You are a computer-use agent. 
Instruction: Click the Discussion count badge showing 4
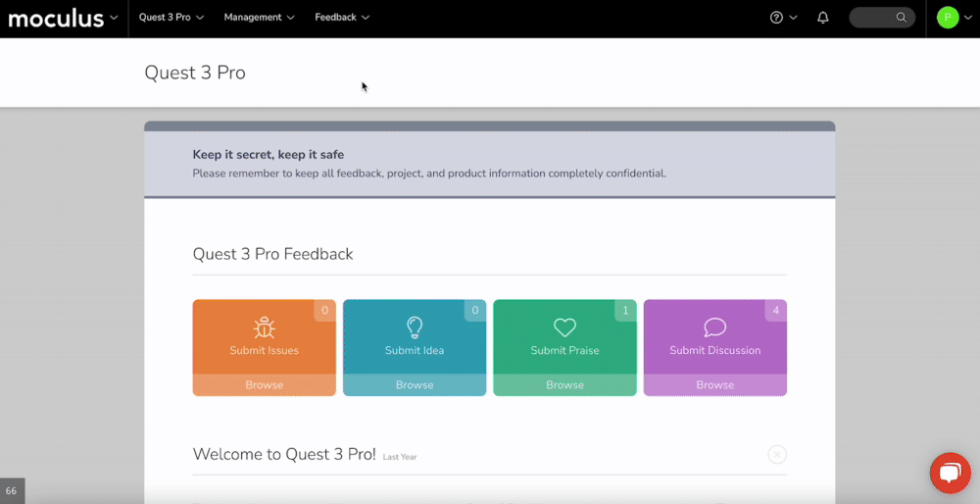(775, 311)
